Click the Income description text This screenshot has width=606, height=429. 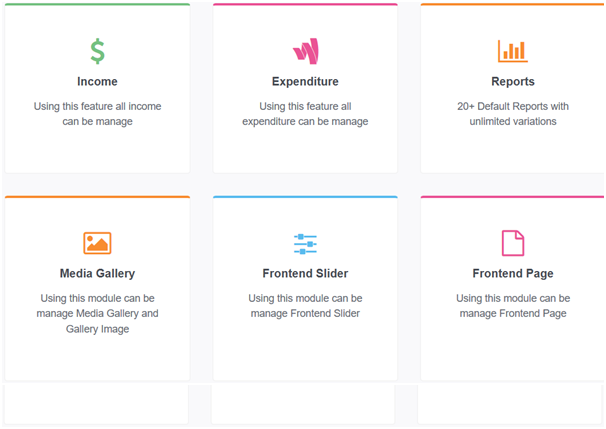[97, 114]
